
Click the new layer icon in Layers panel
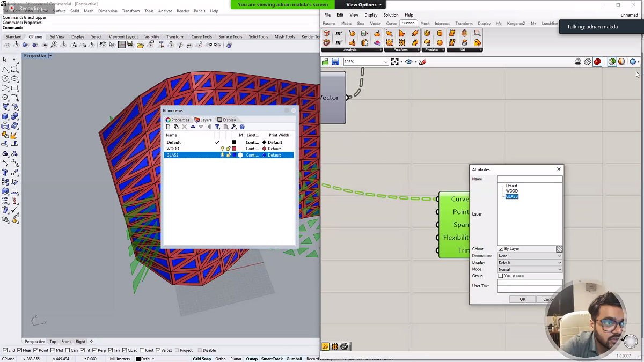point(168,127)
